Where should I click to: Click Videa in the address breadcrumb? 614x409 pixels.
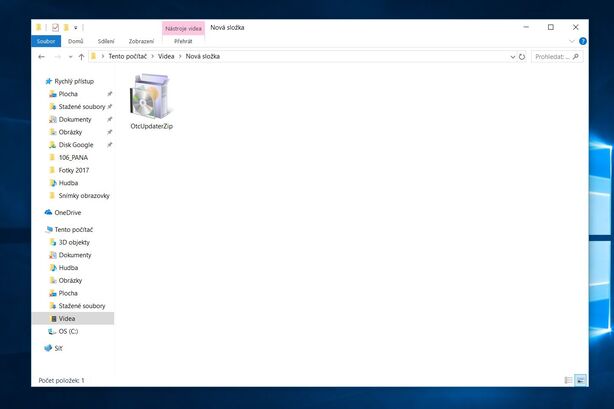tap(166, 56)
